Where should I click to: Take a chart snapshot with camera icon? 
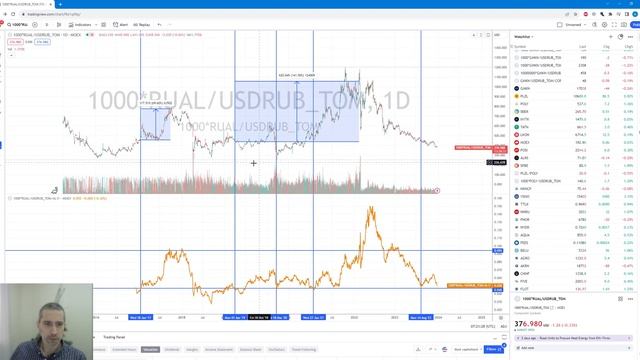(624, 25)
